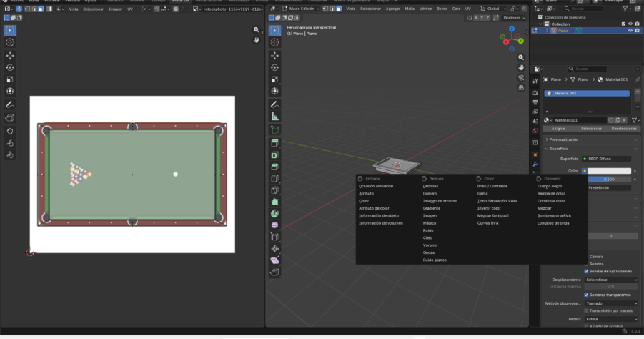
Task: Disable Sondas de luz Volumen checkbox
Action: pos(587,271)
